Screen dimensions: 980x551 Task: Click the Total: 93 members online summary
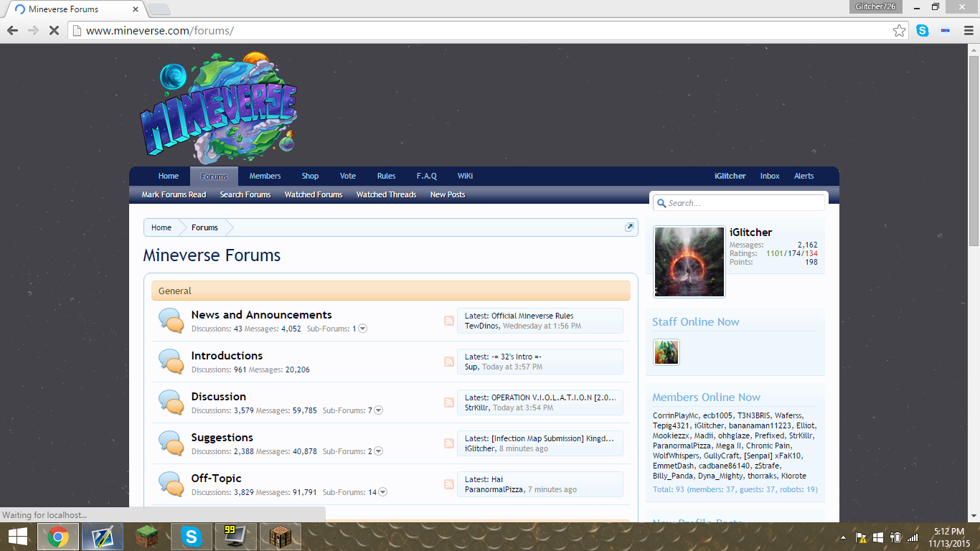click(735, 489)
